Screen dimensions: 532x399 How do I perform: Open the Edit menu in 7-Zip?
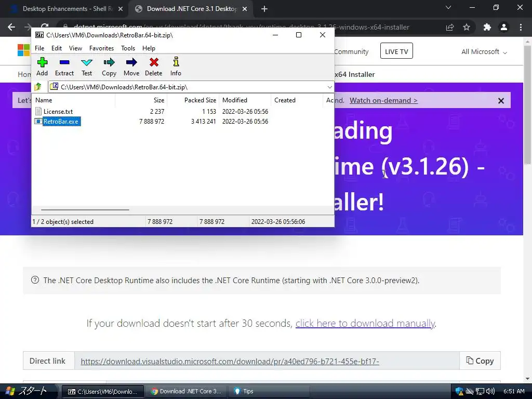[x=56, y=48]
